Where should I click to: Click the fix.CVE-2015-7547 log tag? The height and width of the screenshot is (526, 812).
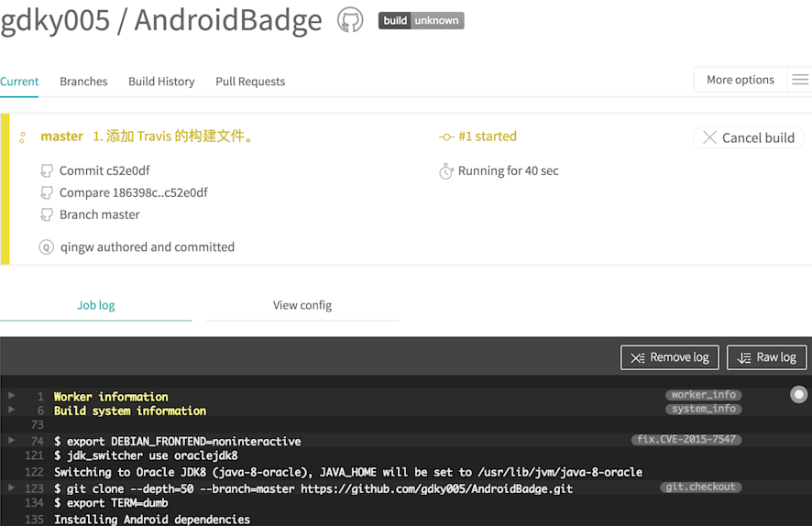(686, 439)
